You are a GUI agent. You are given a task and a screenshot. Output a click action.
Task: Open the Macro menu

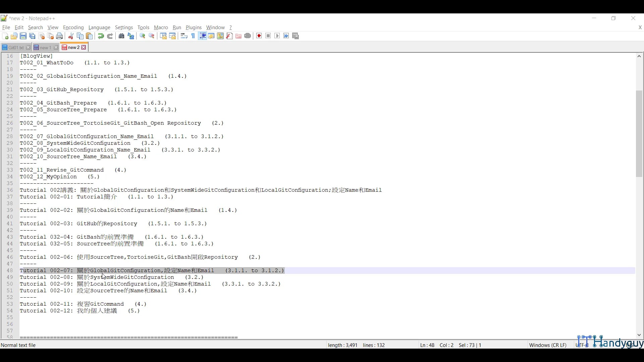pyautogui.click(x=161, y=27)
